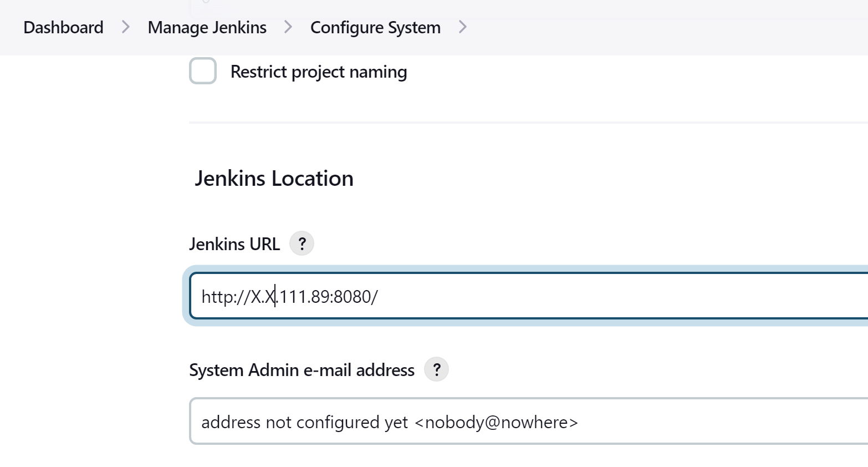This screenshot has height=467, width=868.
Task: Go to the Dashboard link
Action: (63, 27)
